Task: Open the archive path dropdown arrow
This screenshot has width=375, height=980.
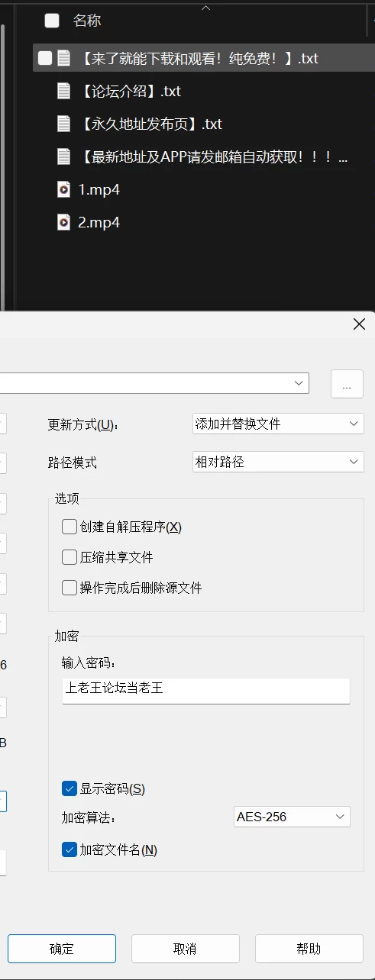Action: 298,383
